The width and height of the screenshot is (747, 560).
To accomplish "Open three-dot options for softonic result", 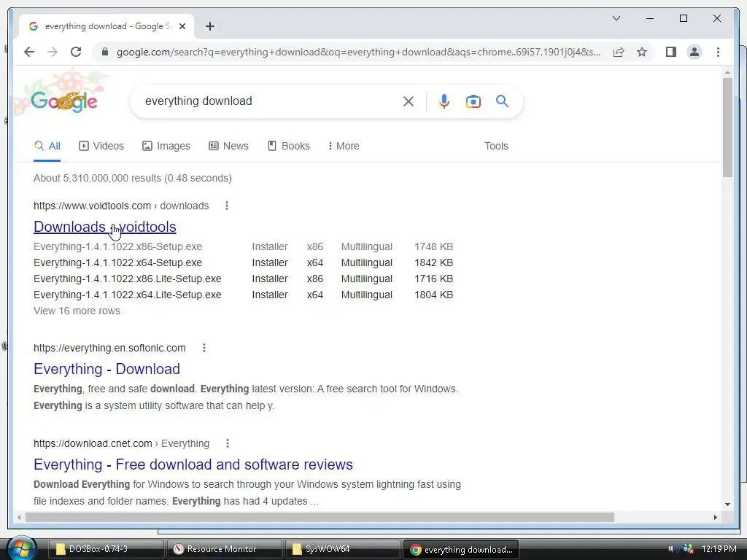I will pos(204,348).
